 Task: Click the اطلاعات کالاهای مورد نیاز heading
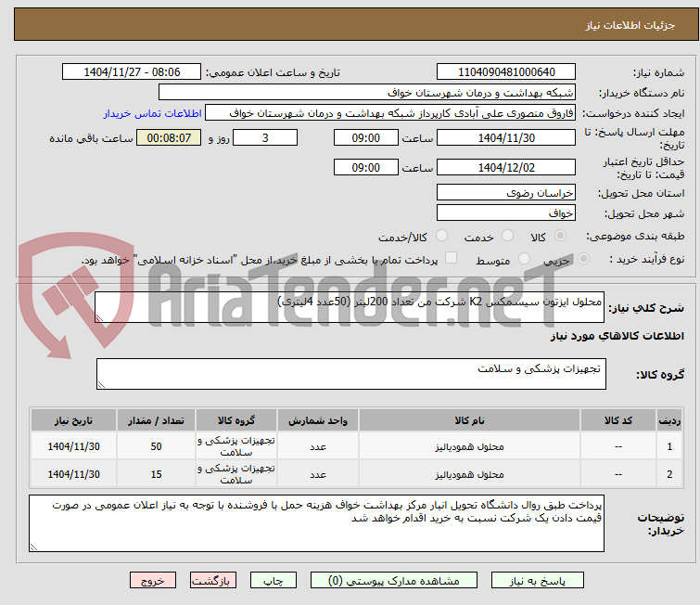coord(617,336)
